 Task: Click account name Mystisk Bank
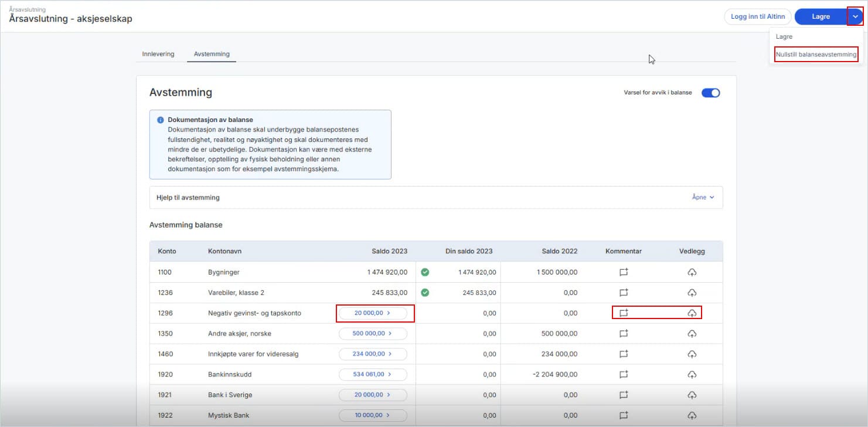click(x=229, y=415)
